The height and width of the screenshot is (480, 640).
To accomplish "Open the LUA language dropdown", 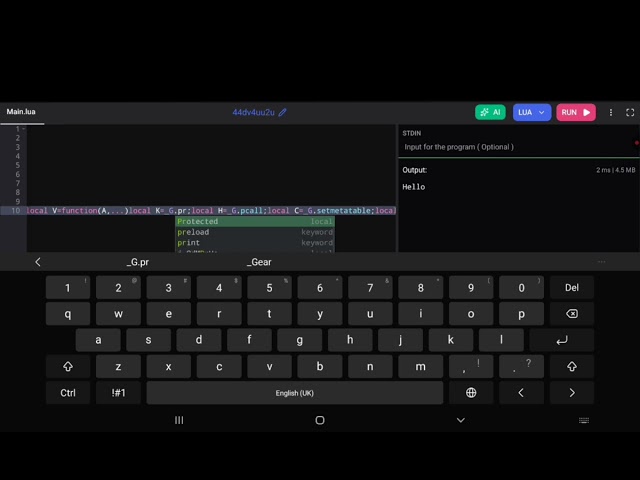I will 532,112.
